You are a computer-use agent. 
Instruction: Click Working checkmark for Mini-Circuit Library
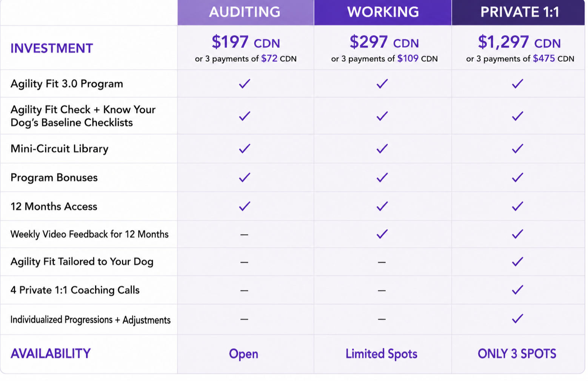(x=382, y=148)
